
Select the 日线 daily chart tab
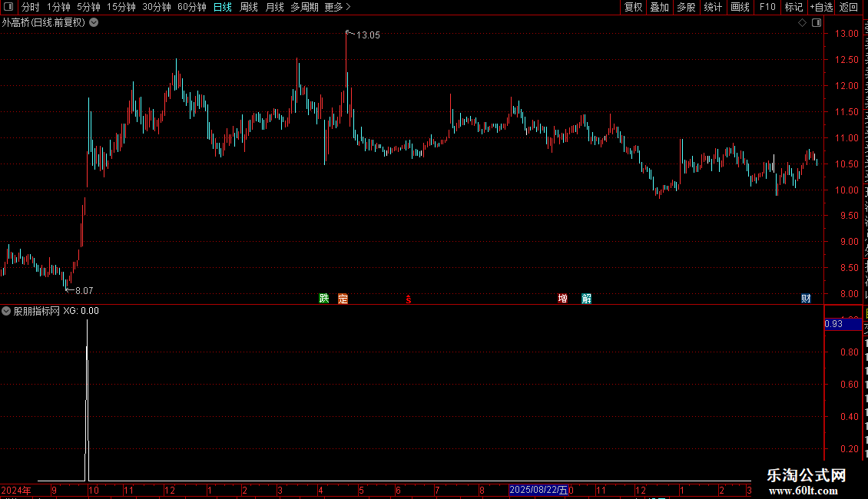[x=223, y=7]
